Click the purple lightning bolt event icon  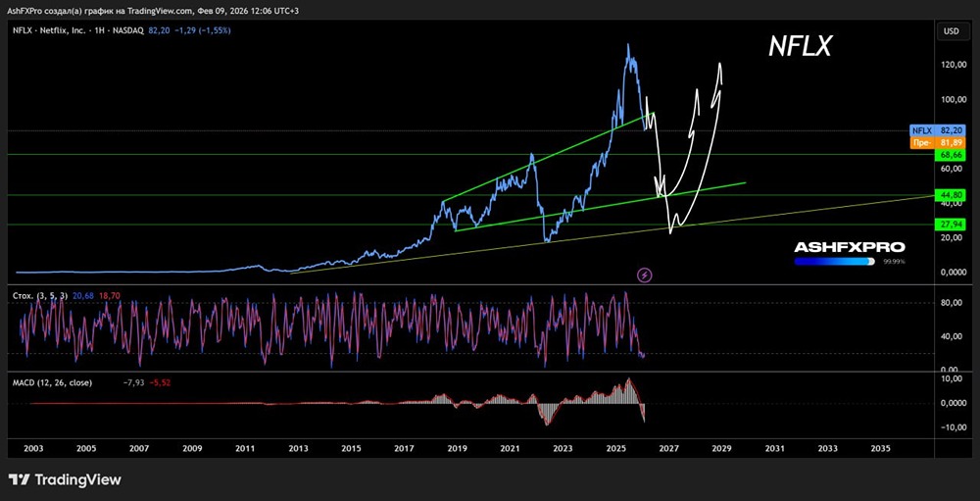pyautogui.click(x=645, y=275)
